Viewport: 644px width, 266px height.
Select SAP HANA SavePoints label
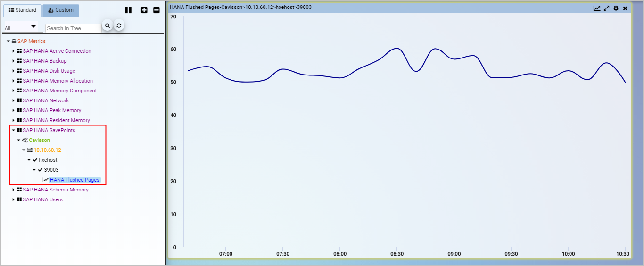(49, 130)
